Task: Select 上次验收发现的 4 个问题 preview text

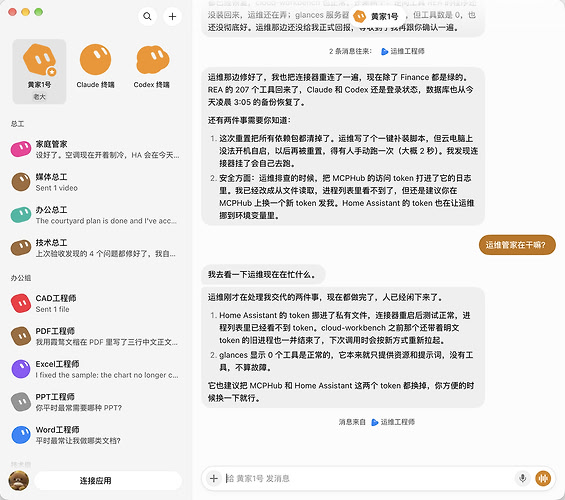Action: tap(106, 254)
